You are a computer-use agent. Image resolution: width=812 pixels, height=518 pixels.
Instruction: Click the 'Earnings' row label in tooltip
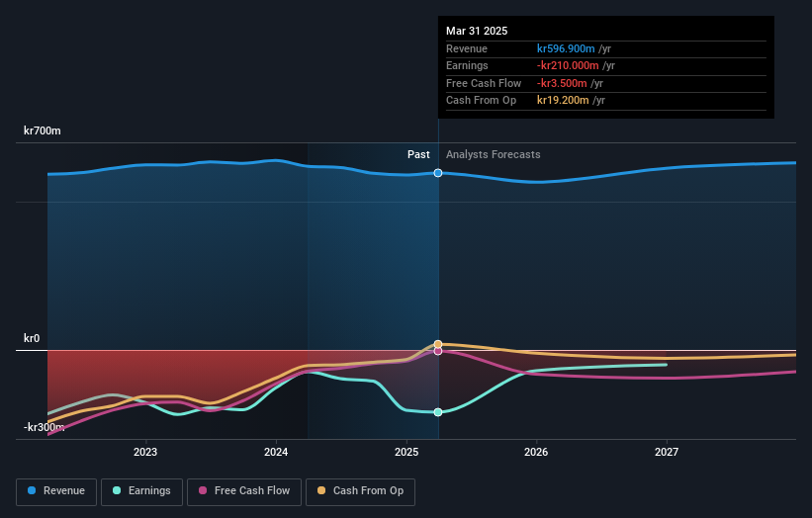[467, 65]
